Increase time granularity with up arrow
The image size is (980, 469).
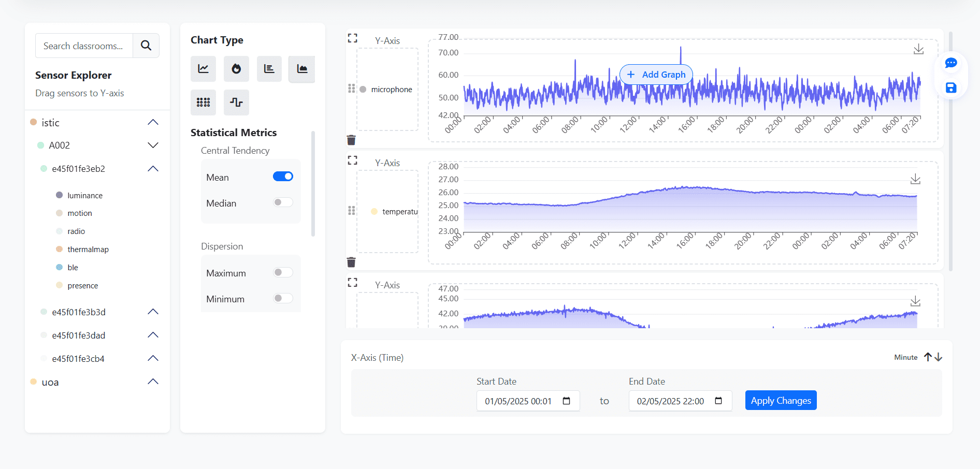pos(928,357)
